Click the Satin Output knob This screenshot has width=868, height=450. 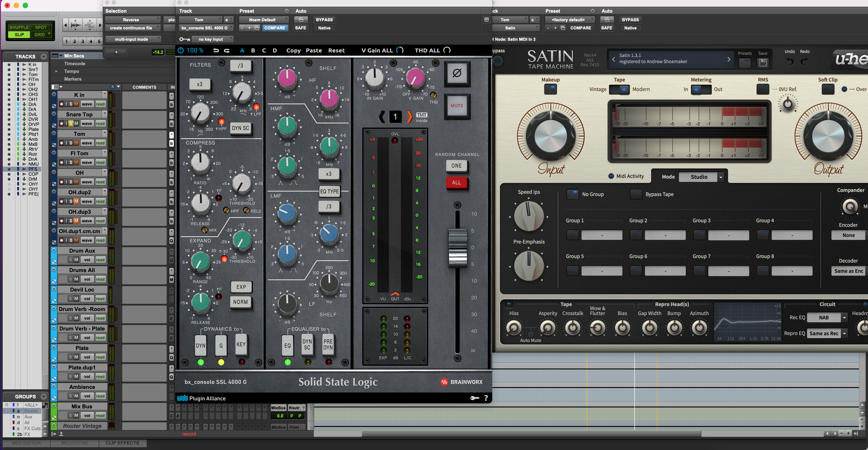pyautogui.click(x=828, y=136)
